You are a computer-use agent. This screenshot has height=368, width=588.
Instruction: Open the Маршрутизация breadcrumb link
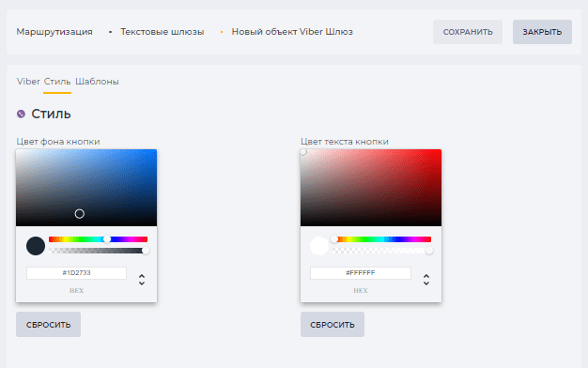54,32
